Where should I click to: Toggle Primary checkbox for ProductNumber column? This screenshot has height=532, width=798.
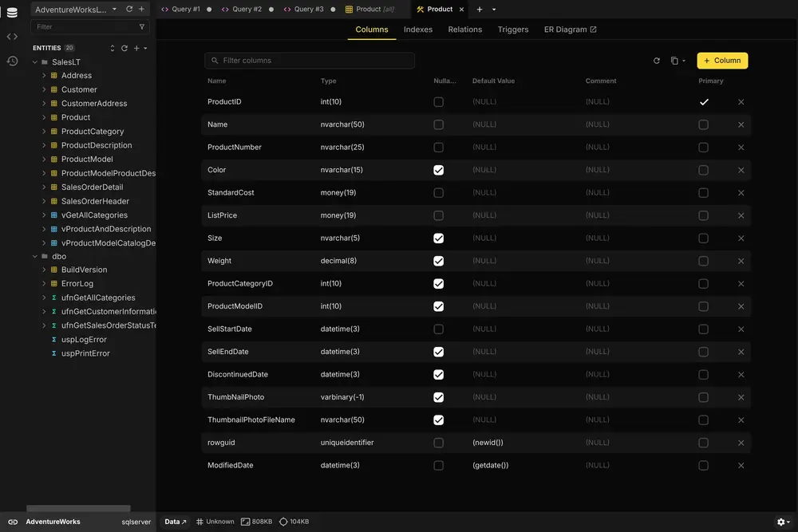(x=703, y=148)
